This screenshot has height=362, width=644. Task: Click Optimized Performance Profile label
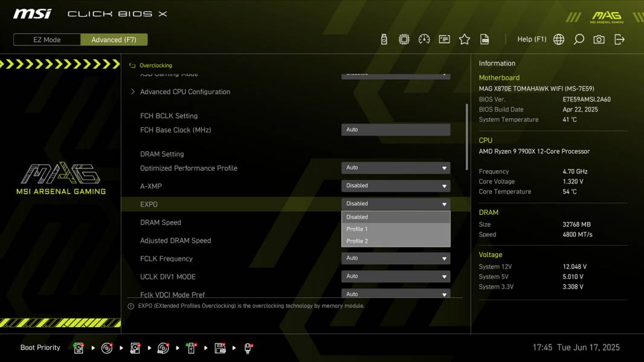coord(188,168)
